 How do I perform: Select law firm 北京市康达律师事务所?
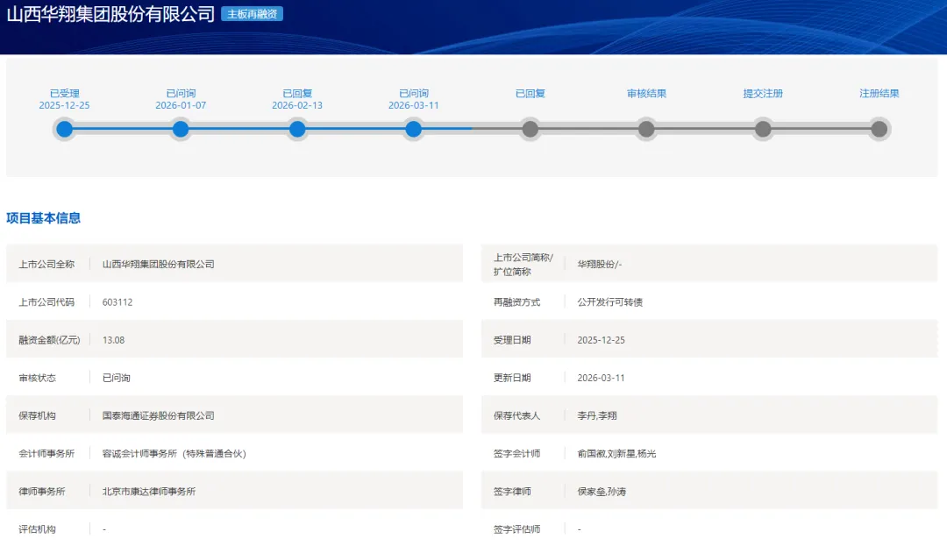coord(149,492)
